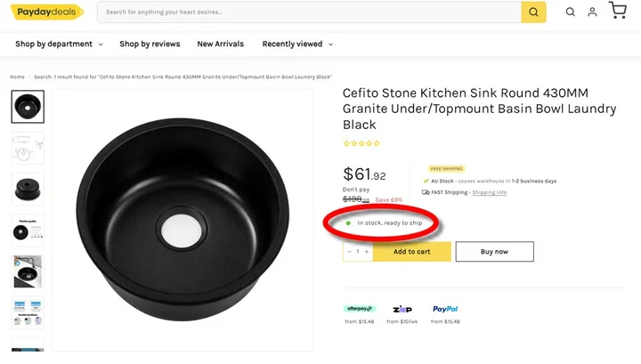Increase quantity with the plus button
Viewport: 641px width, 364px height.
366,252
